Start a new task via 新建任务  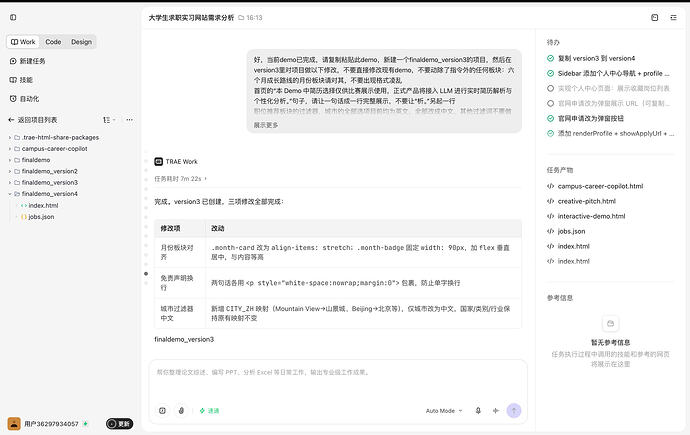pyautogui.click(x=28, y=61)
